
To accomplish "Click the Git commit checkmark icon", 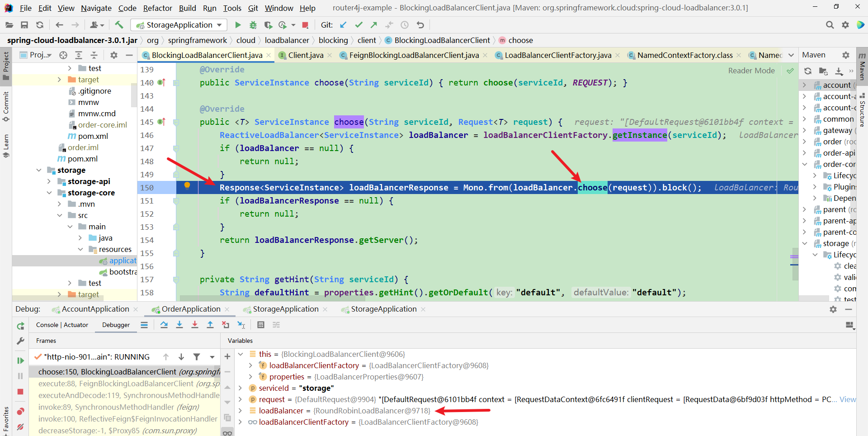I will click(359, 25).
